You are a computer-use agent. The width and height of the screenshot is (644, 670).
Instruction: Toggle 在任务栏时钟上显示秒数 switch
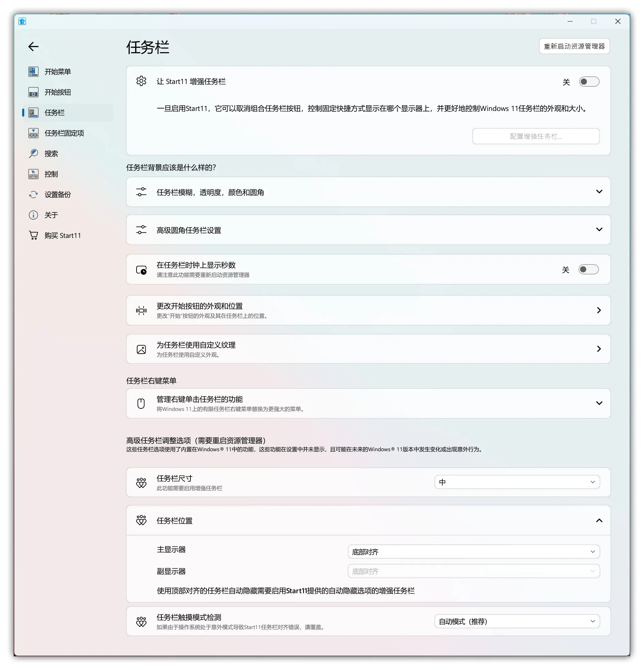[588, 269]
